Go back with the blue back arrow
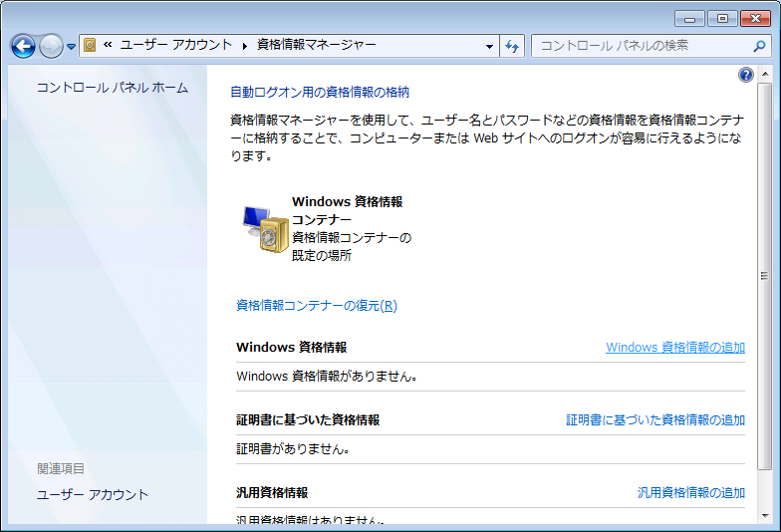 pyautogui.click(x=23, y=46)
